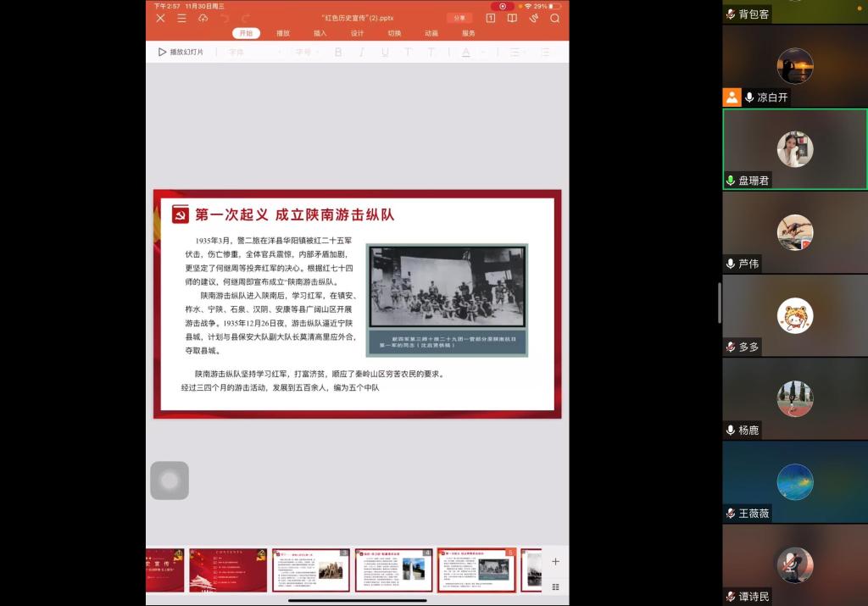
Task: Expand the font color dropdown arrow
Action: 480,52
